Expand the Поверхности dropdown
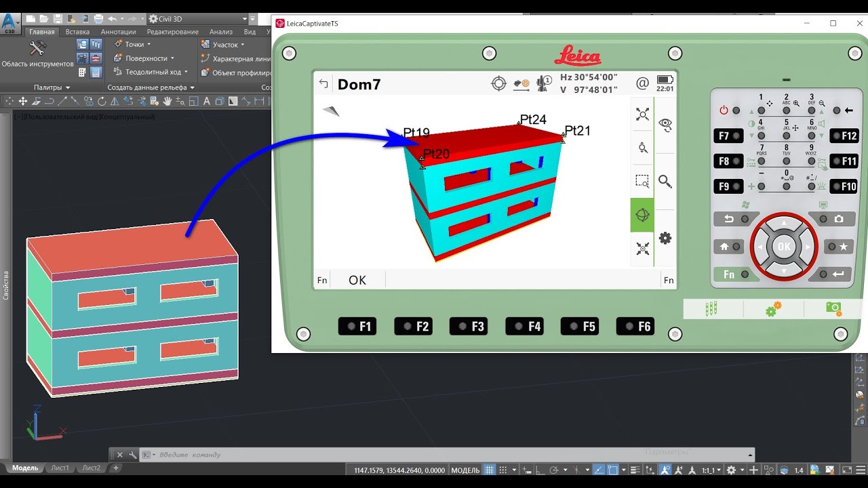This screenshot has width=868, height=488. 143,58
